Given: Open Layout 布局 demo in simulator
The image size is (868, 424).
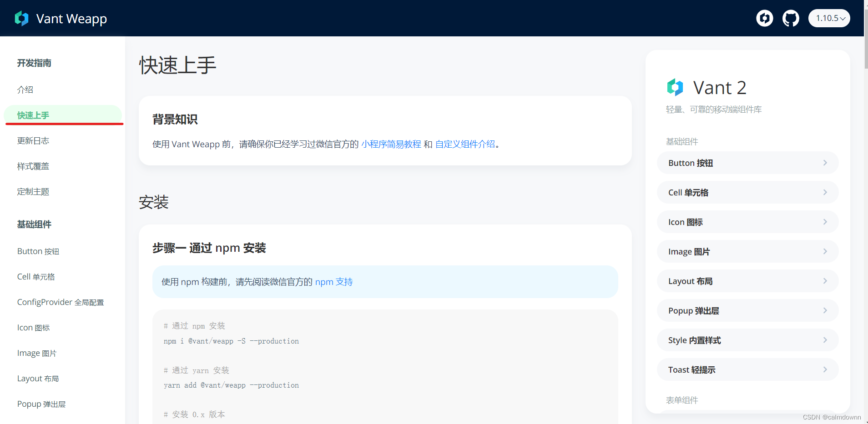Looking at the screenshot, I should tap(747, 281).
